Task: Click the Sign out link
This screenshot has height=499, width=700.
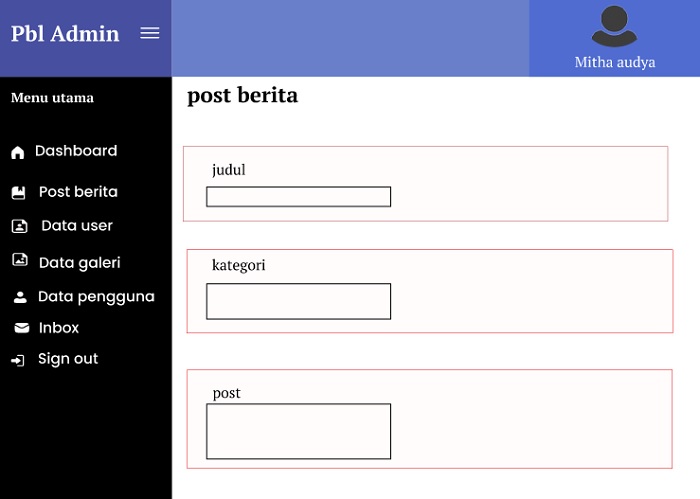Action: pos(68,359)
